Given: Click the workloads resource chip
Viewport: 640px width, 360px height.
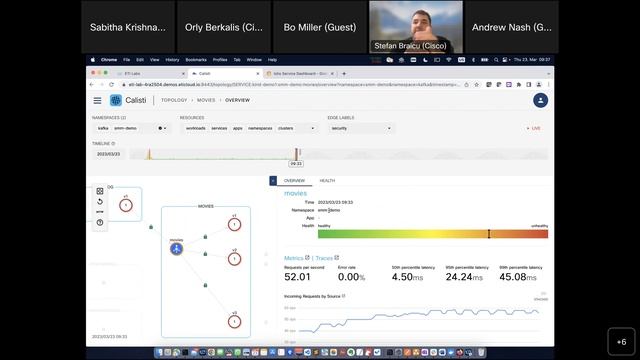Looking at the screenshot, I should coord(196,128).
